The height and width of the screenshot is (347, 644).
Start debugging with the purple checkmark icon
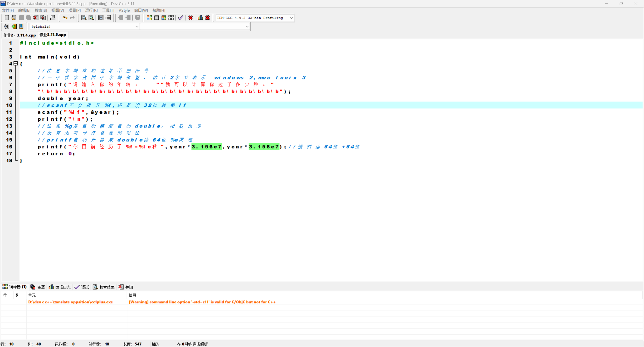point(180,18)
